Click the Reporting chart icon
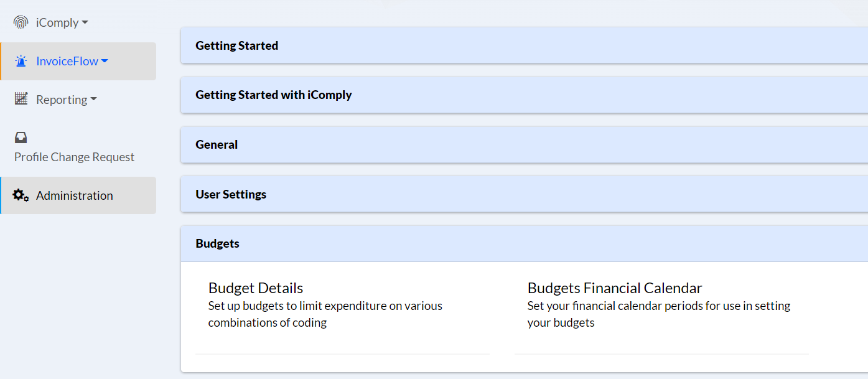The image size is (868, 379). tap(21, 98)
